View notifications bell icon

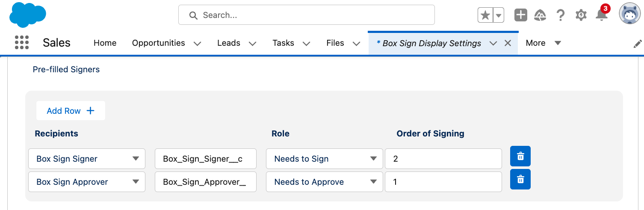pos(601,15)
